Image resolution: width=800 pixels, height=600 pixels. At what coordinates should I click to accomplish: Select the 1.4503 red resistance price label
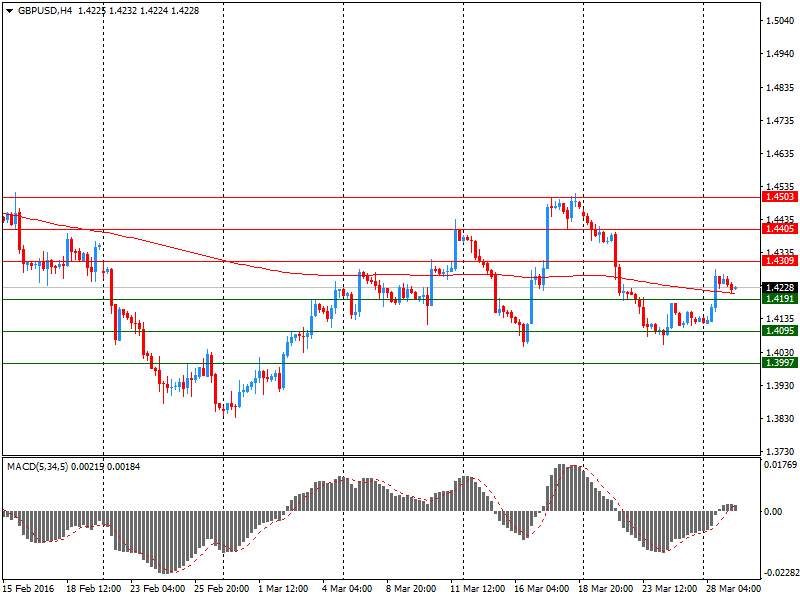(x=779, y=197)
